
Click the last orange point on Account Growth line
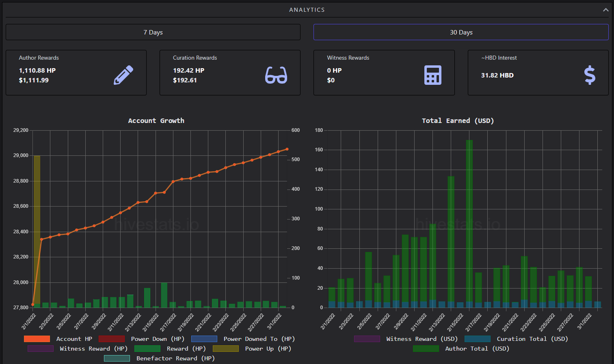click(x=287, y=149)
